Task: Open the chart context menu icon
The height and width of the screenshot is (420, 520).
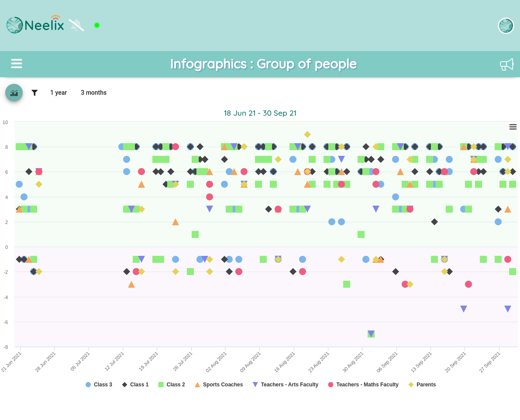Action: (513, 127)
